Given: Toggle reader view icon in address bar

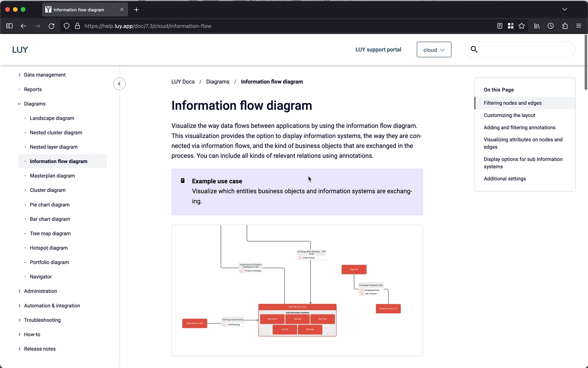Looking at the screenshot, I should (x=500, y=26).
